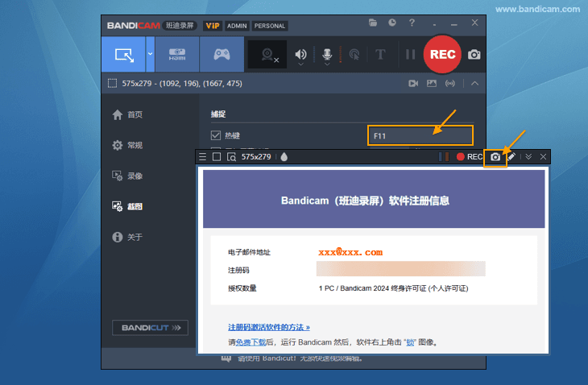Start recording with big red REC button
The image size is (588, 385).
pos(442,54)
